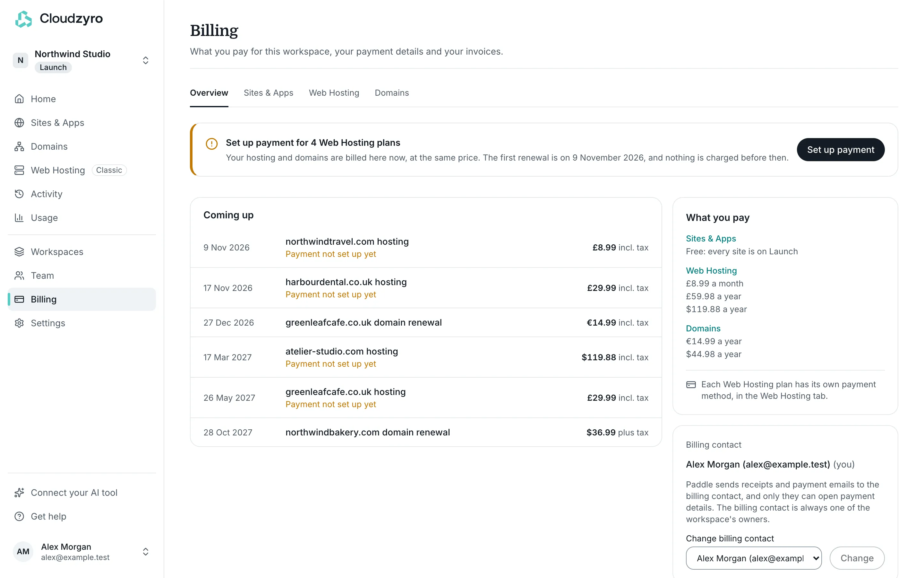
Task: Click the Connect your AI tool label
Action: pyautogui.click(x=74, y=492)
